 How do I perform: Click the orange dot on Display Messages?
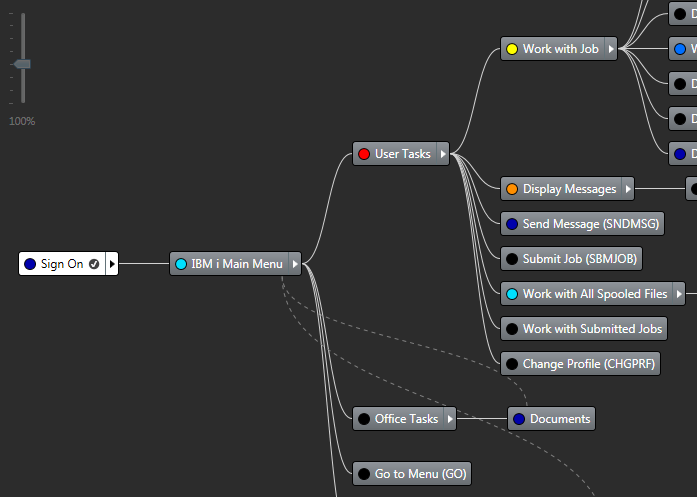[x=512, y=189]
